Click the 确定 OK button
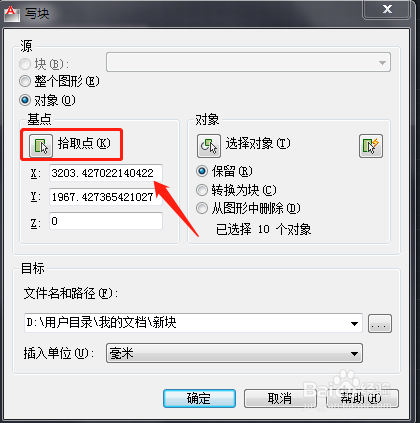 pyautogui.click(x=199, y=398)
